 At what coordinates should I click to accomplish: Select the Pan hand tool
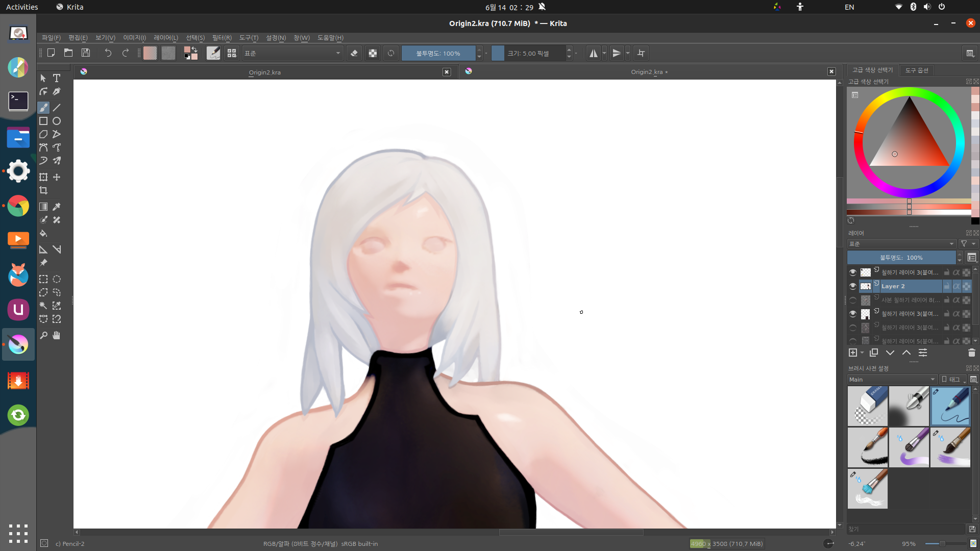pyautogui.click(x=57, y=335)
